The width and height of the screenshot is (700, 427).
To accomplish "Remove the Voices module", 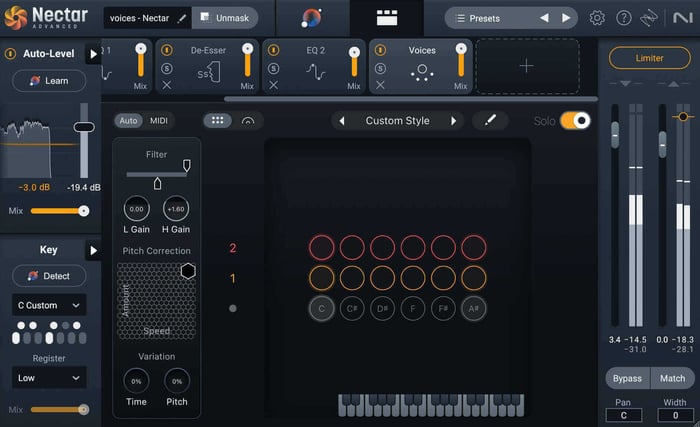I will click(x=380, y=85).
